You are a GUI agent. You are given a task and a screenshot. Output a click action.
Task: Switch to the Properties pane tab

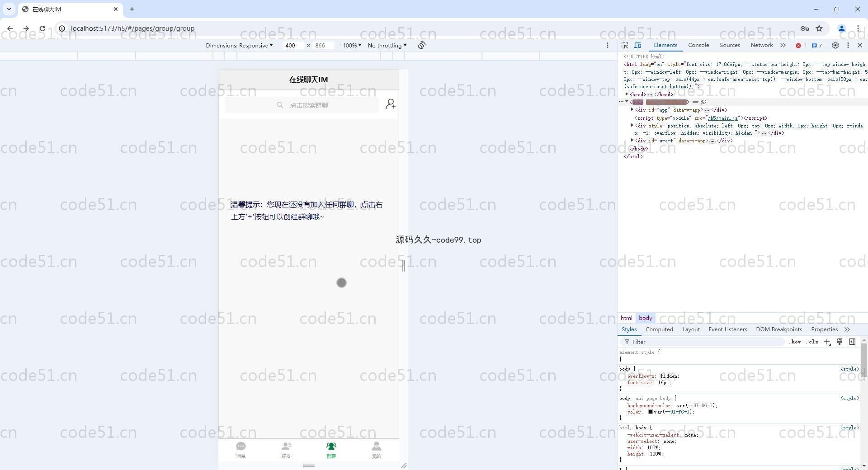[x=824, y=329]
